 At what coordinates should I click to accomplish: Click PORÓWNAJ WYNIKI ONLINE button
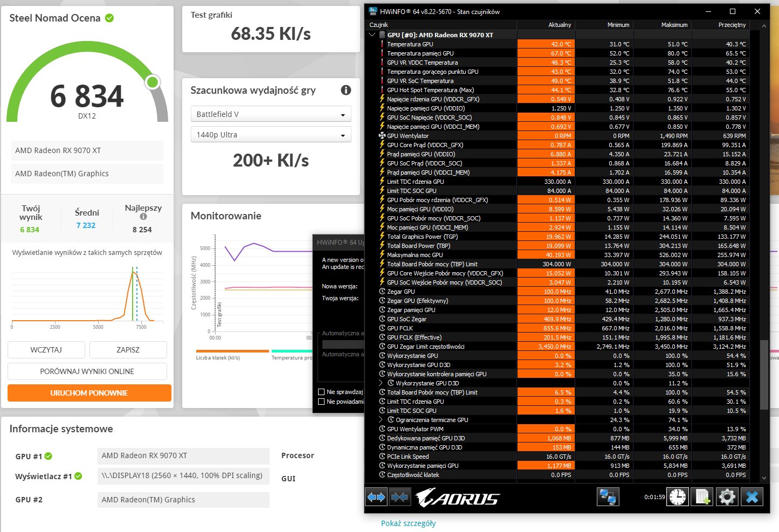[87, 371]
